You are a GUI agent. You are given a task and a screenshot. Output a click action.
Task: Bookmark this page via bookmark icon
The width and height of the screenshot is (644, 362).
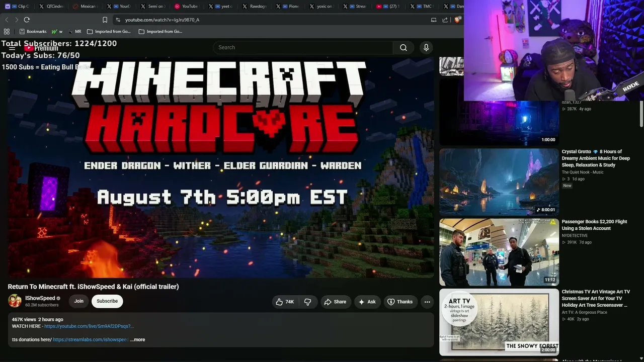(105, 20)
